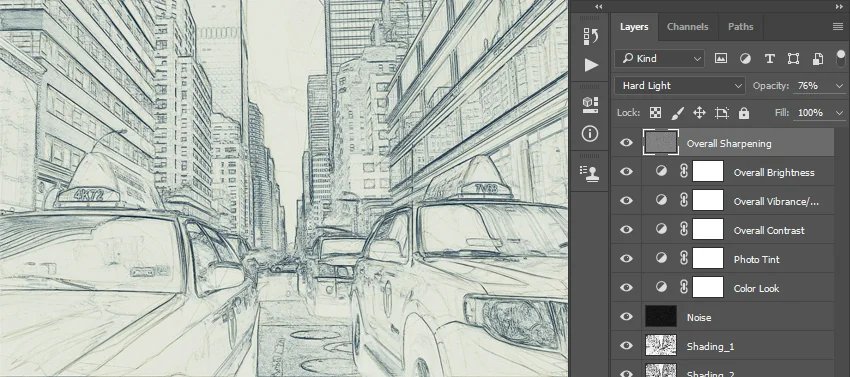Select the Overall Brightness layer mask

708,171
